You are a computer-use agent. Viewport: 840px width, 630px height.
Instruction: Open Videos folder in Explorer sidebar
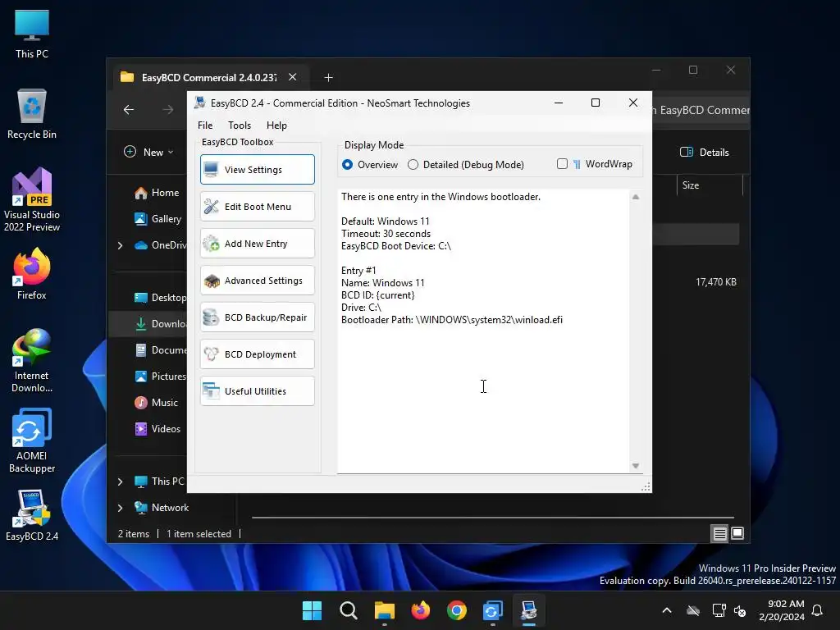[x=157, y=429]
